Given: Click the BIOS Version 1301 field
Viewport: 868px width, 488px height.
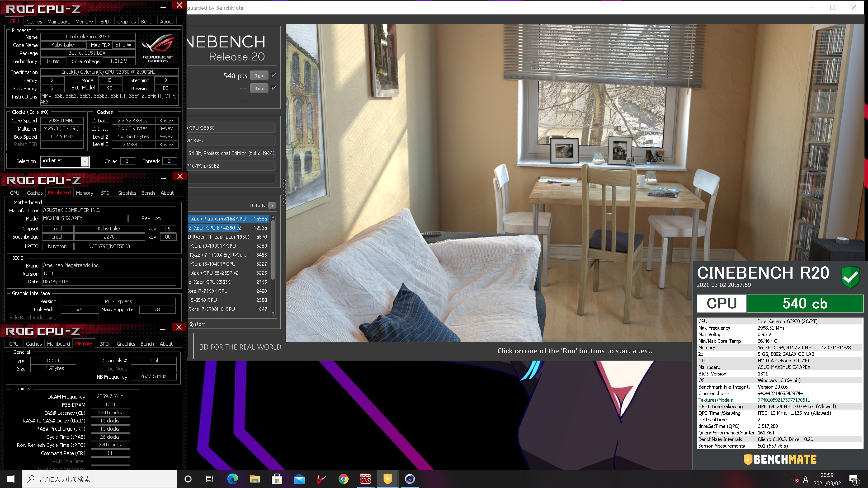Looking at the screenshot, I should (109, 273).
